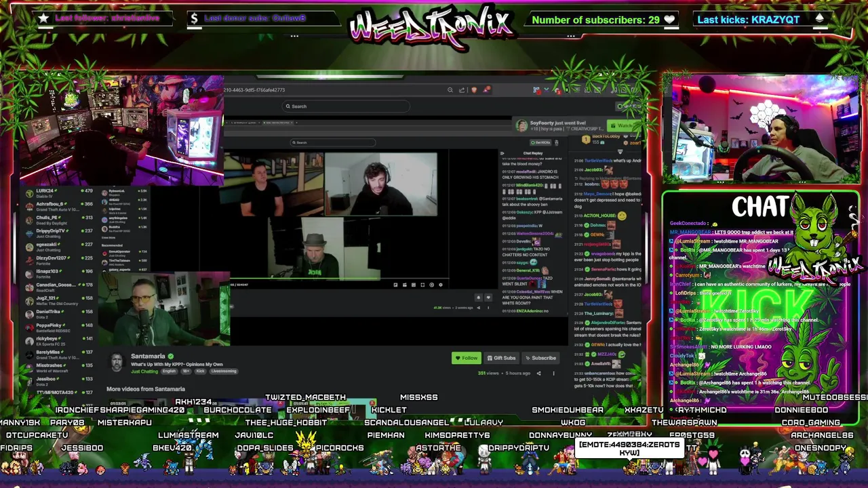Toggle the heart icon next to the bell
The height and width of the screenshot is (488, 868).
[488, 298]
